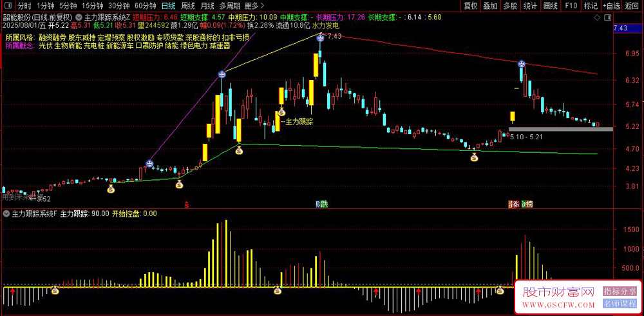
Task: Click sad face at start of purple line
Action: 149,163
